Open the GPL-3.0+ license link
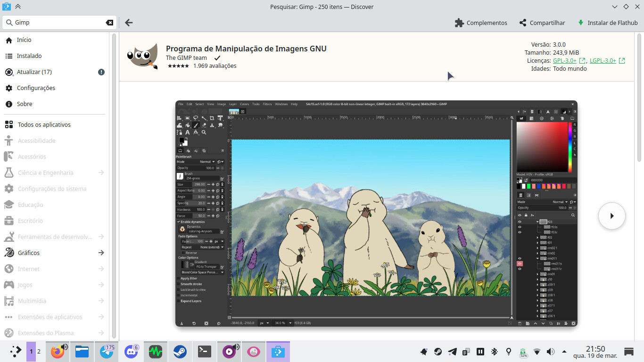Image resolution: width=644 pixels, height=362 pixels. (569, 60)
